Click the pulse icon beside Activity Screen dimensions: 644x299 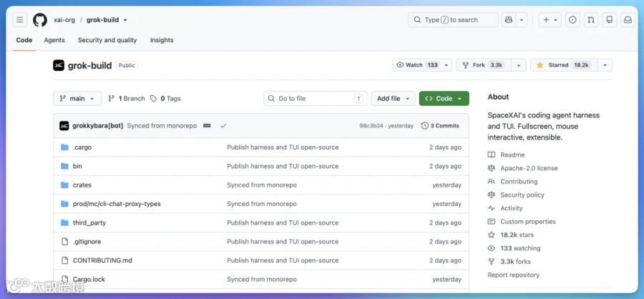pos(491,208)
